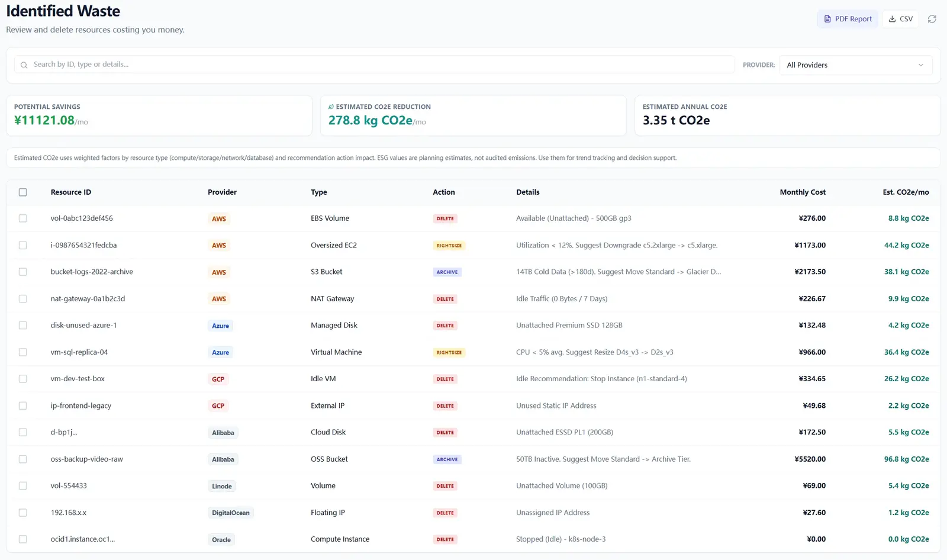Click the document icon in PDF Report button
This screenshot has height=560, width=947.
click(827, 19)
